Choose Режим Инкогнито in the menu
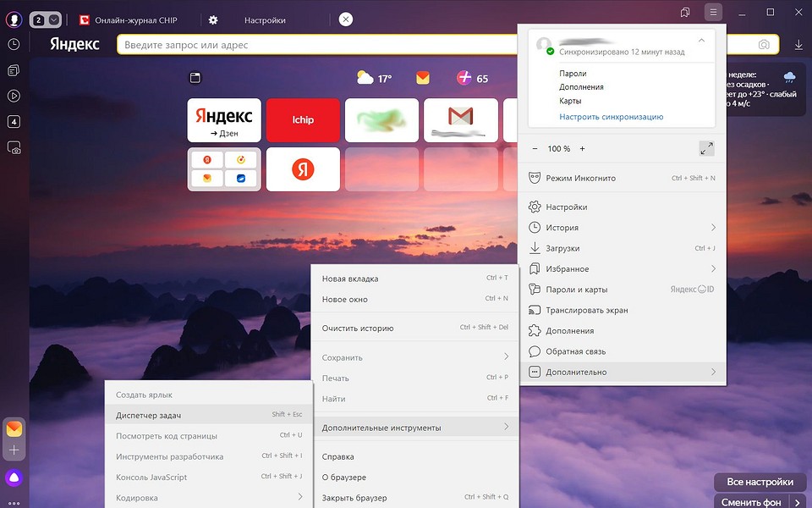The width and height of the screenshot is (812, 508). tap(580, 179)
